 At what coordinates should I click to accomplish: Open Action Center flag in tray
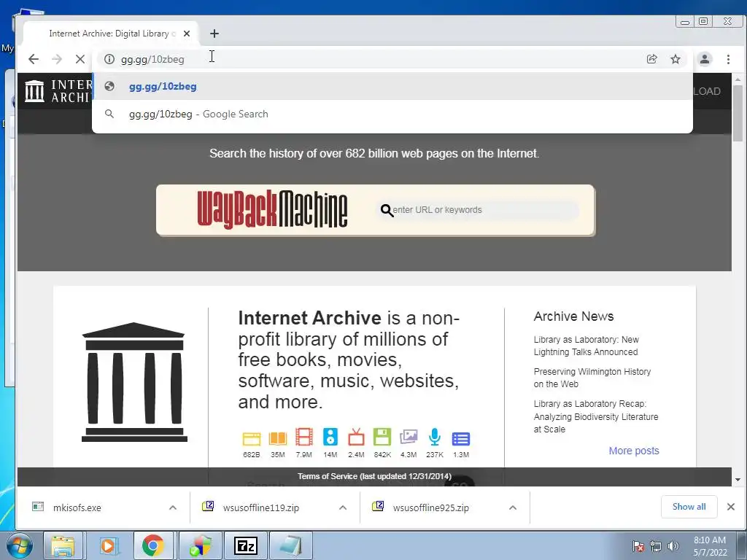point(638,545)
